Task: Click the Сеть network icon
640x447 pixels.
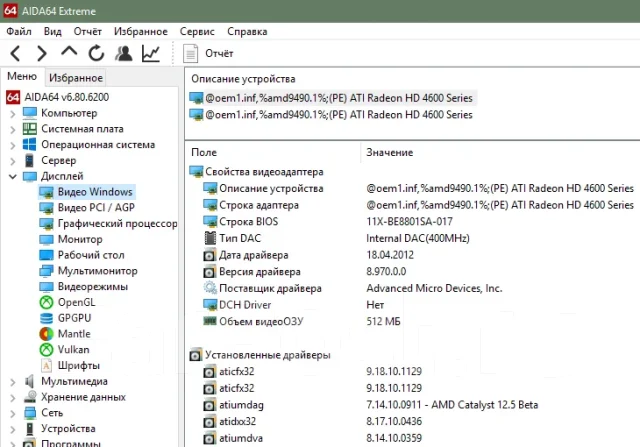Action: tap(30, 413)
